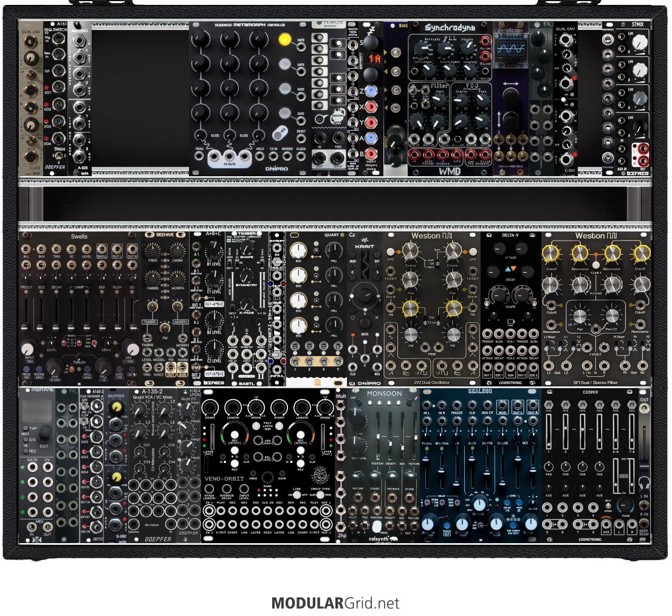The image size is (672, 616).
Task: Click the blue Z jack on disting
Action: 371,91
